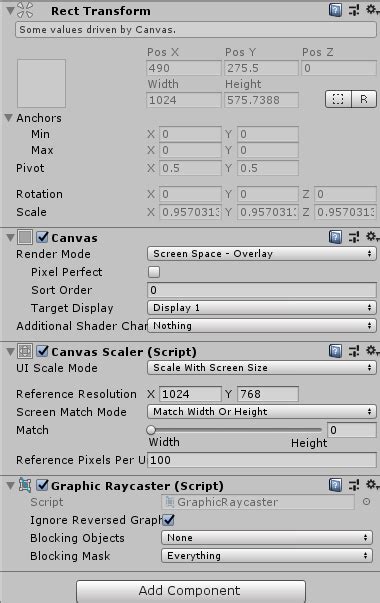Click the Sort Order input field
The width and height of the screenshot is (380, 603).
point(262,290)
